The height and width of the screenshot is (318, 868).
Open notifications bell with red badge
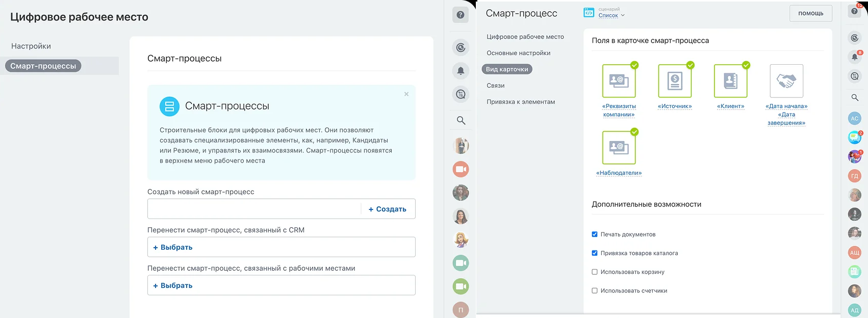coord(855,57)
